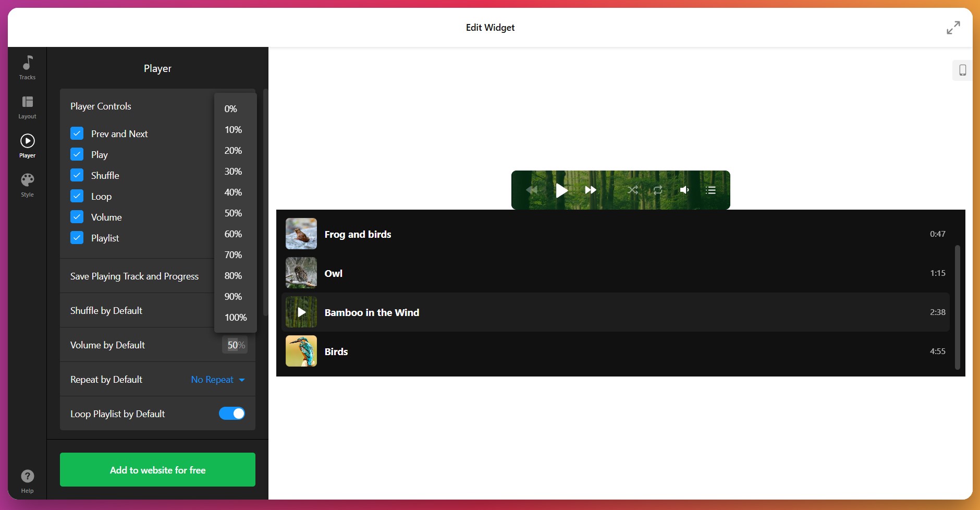Image resolution: width=980 pixels, height=510 pixels.
Task: Select the Tracks panel in the sidebar
Action: coord(27,68)
